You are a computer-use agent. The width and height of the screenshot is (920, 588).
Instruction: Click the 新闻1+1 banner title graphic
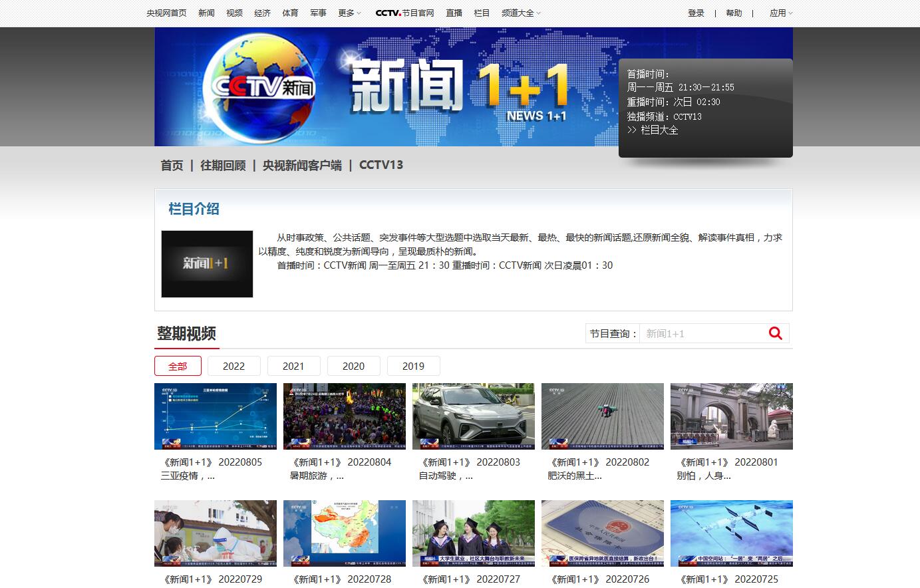point(460,90)
